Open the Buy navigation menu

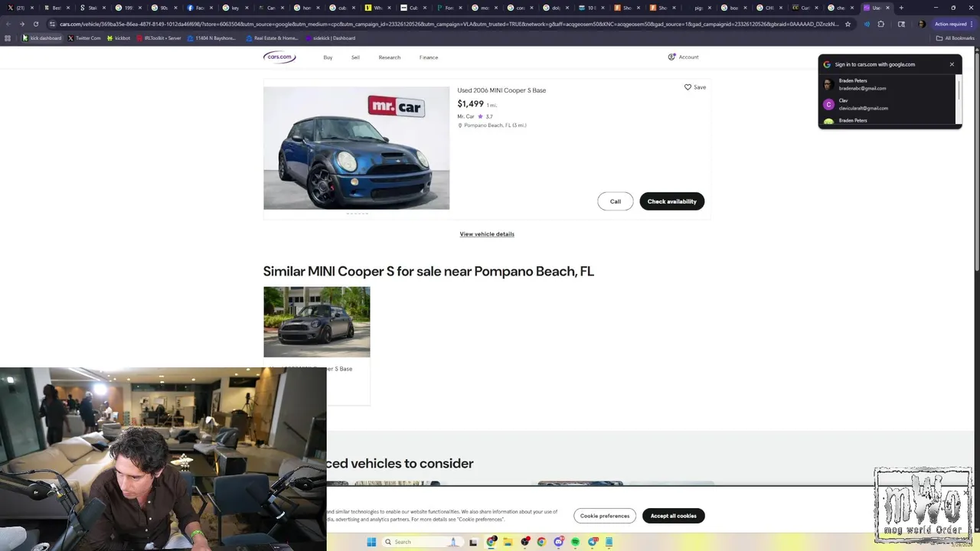(328, 57)
